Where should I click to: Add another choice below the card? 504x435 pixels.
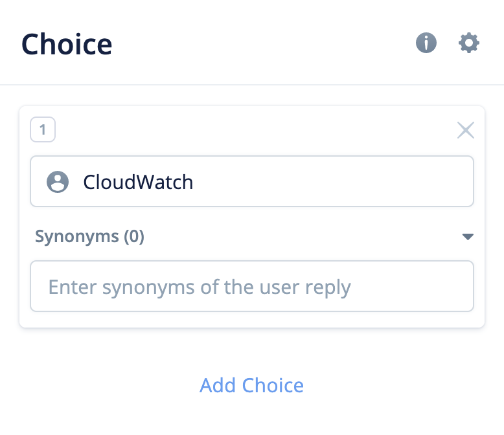pyautogui.click(x=251, y=385)
